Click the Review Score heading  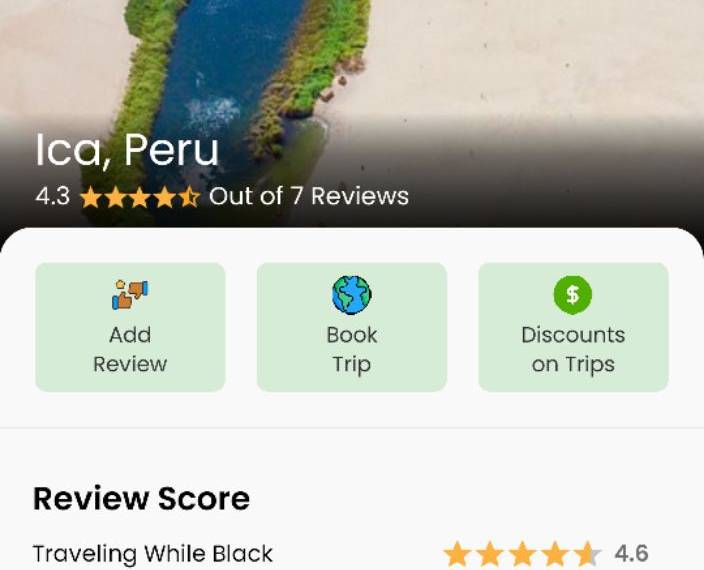pos(141,499)
